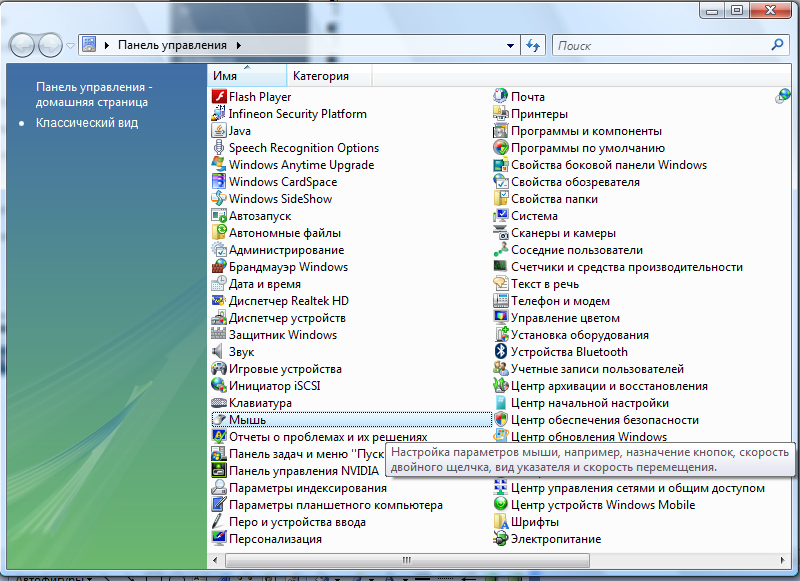The height and width of the screenshot is (581, 800).
Task: Click the right scrollbar arrow
Action: pos(783,560)
